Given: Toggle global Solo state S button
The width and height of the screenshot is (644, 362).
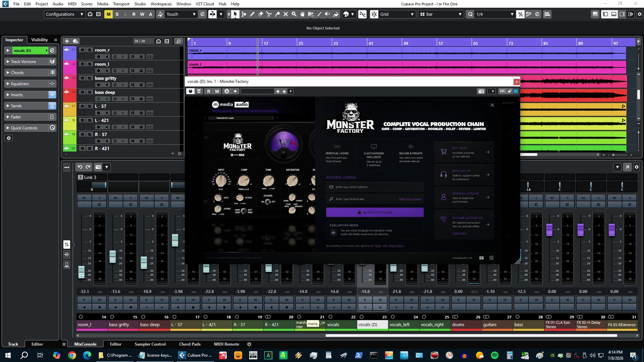Looking at the screenshot, I should coord(117,14).
